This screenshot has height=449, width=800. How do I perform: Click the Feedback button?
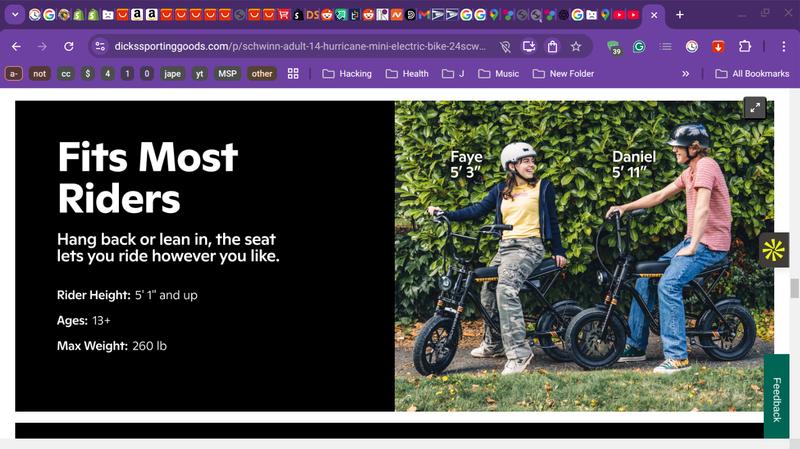[x=776, y=398]
